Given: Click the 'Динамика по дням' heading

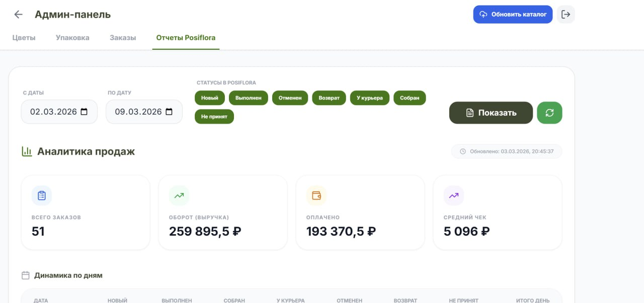Looking at the screenshot, I should point(68,275).
